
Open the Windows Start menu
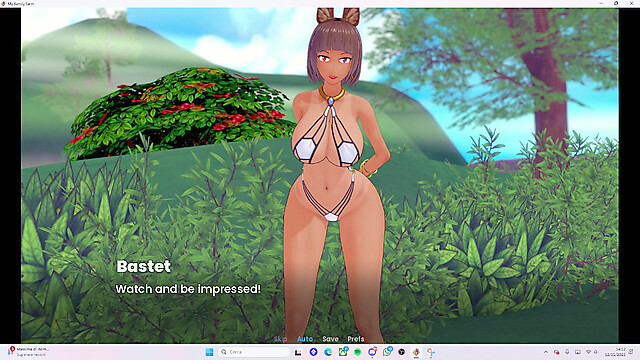pos(209,352)
